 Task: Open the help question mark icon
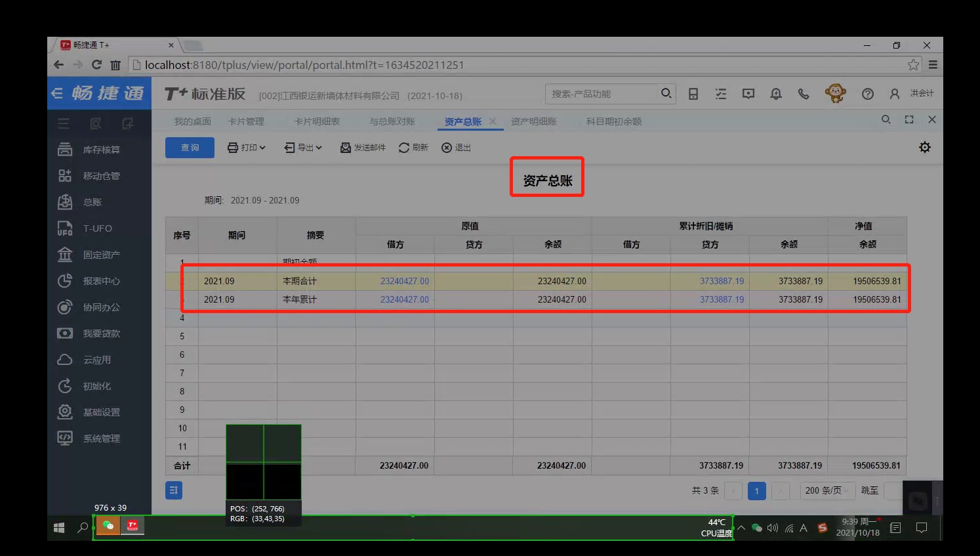868,94
